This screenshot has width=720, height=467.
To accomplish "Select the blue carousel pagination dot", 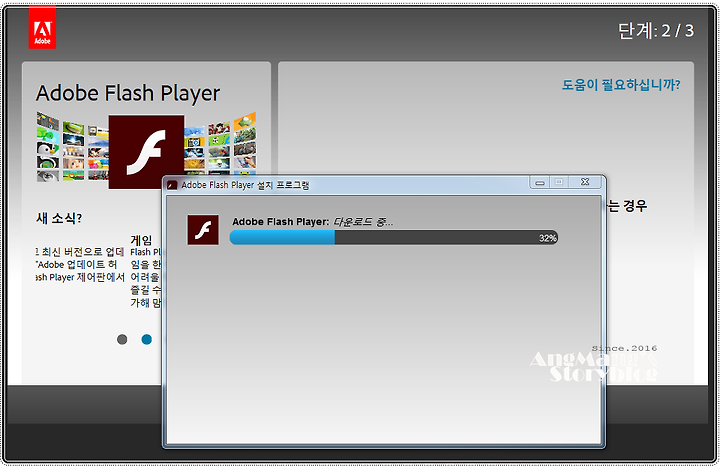I will point(146,339).
